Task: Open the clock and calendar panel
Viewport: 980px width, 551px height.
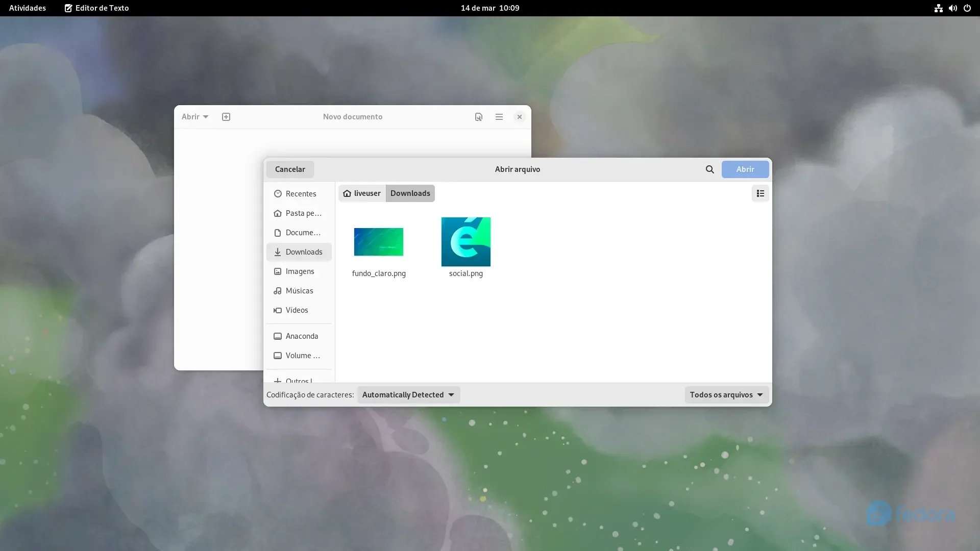Action: (x=490, y=8)
